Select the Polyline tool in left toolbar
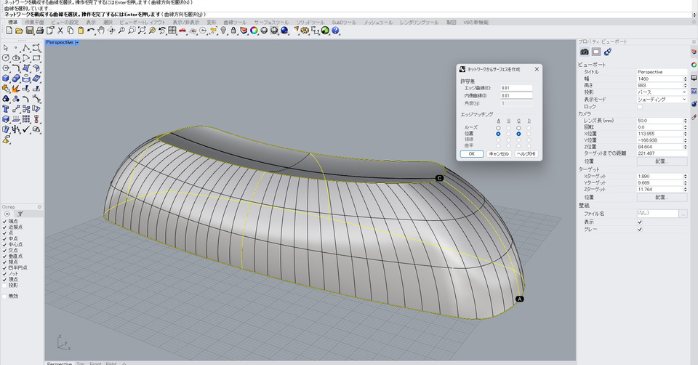698x365 pixels. (26, 48)
